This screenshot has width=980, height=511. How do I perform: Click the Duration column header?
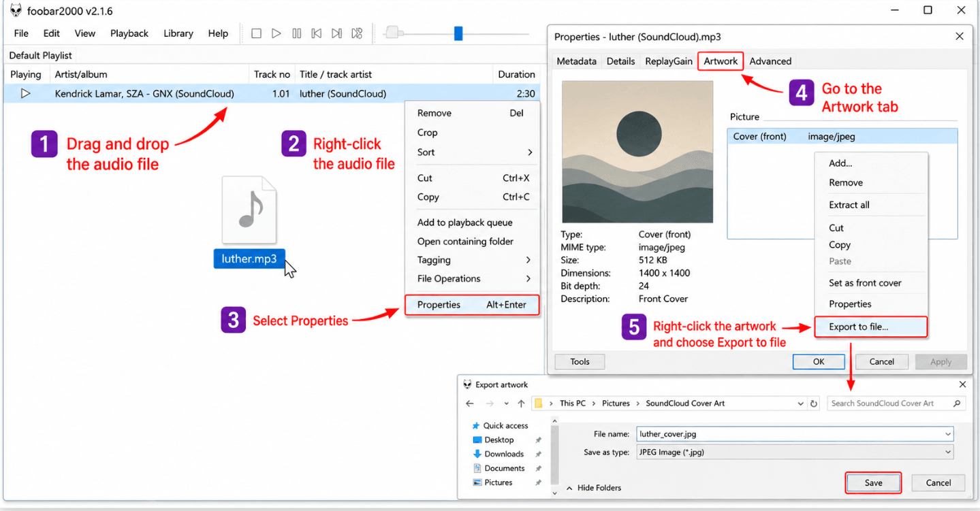tap(516, 75)
